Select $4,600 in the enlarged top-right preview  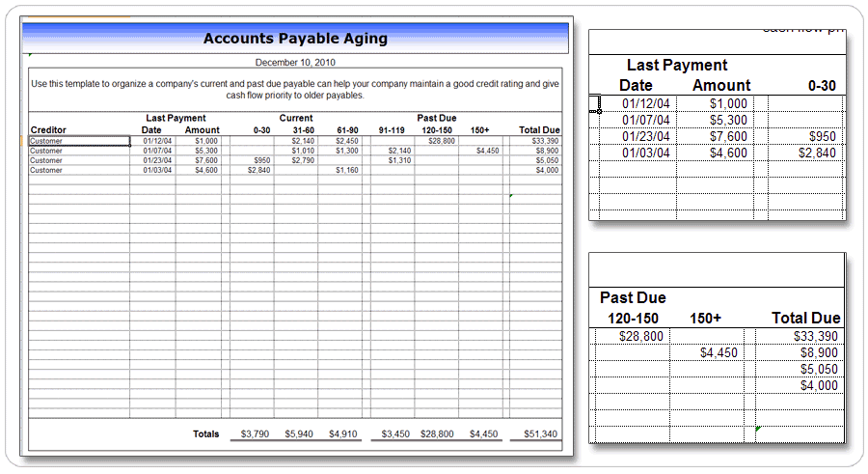(x=728, y=153)
